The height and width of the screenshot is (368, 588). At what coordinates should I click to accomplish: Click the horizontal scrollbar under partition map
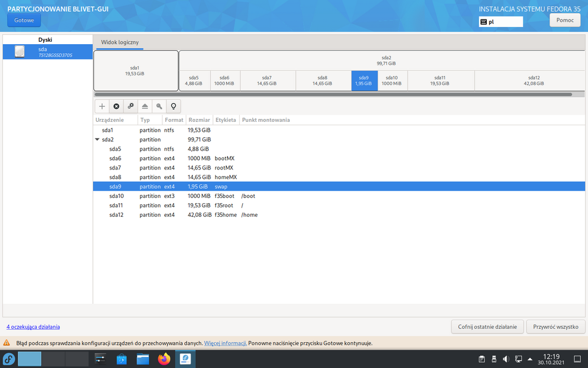coord(333,94)
